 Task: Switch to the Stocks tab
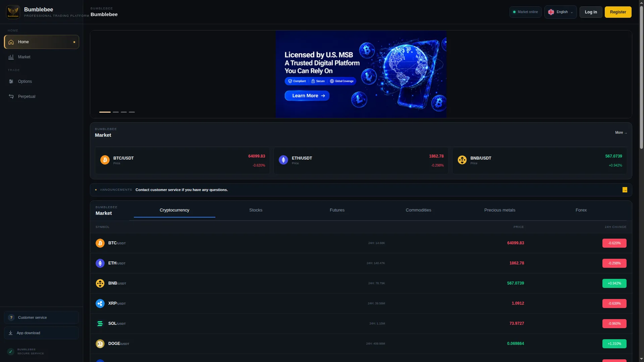click(256, 210)
